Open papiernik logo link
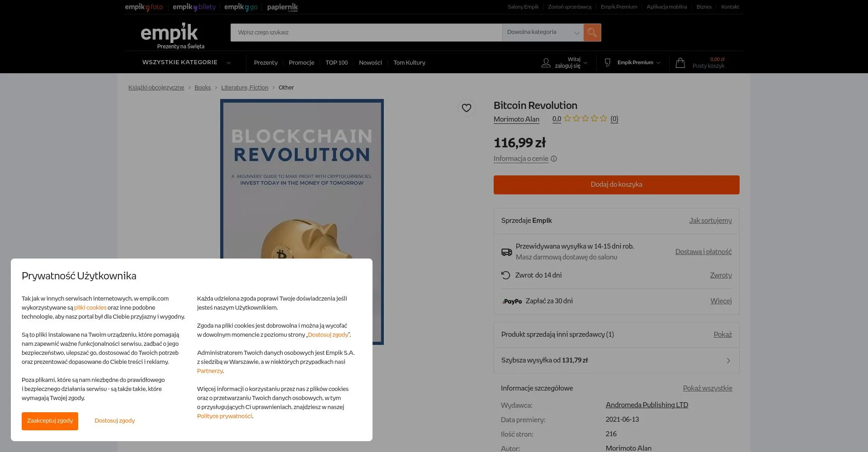The width and height of the screenshot is (868, 452). click(x=283, y=7)
